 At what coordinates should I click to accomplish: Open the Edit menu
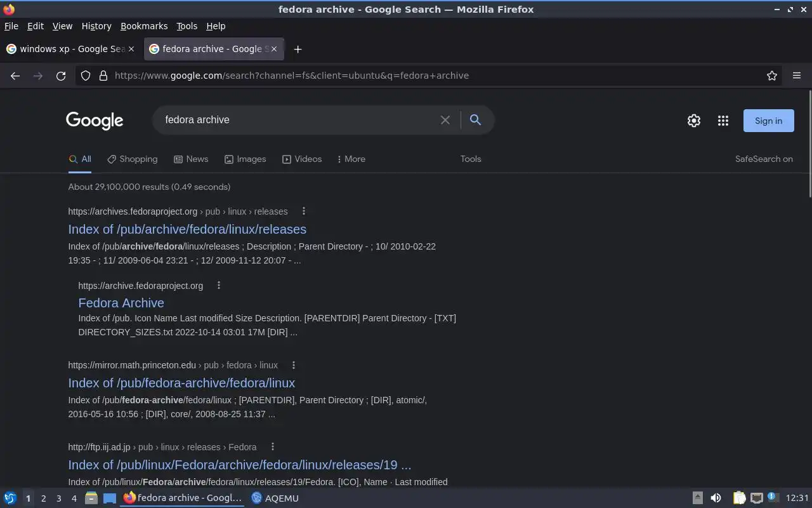pyautogui.click(x=36, y=26)
